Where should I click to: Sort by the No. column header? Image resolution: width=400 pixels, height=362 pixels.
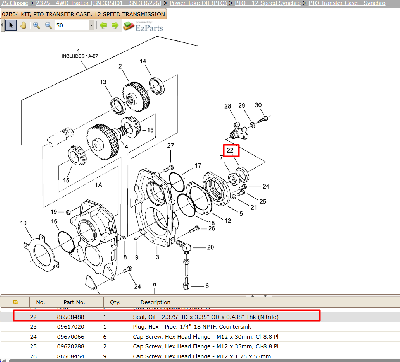click(x=40, y=302)
